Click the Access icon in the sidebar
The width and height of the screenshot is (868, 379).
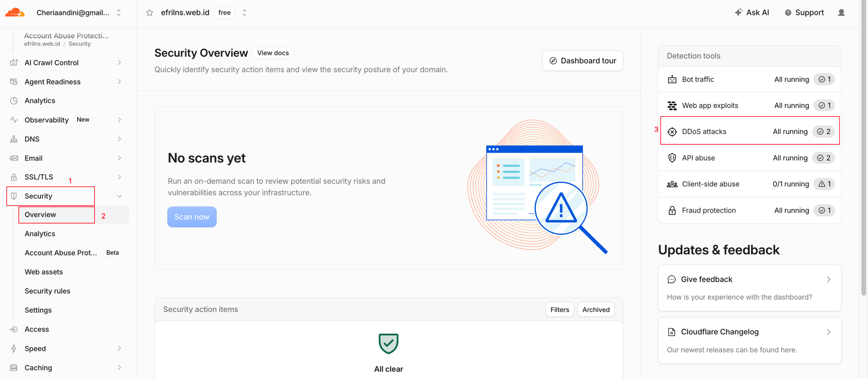pos(14,329)
